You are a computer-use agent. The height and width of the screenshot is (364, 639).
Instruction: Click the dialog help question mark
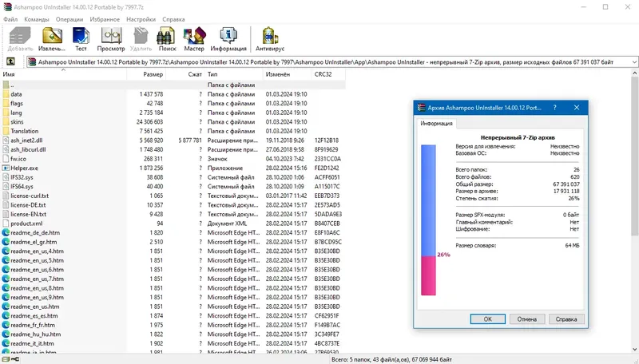554,108
